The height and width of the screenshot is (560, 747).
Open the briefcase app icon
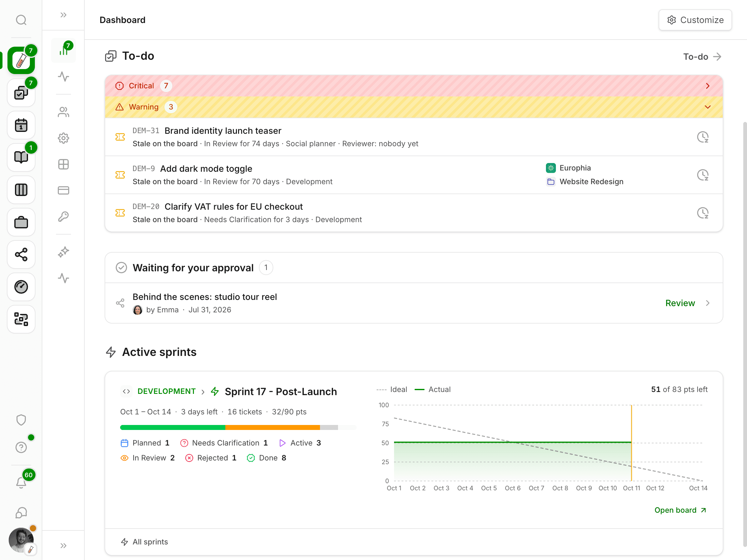[21, 222]
